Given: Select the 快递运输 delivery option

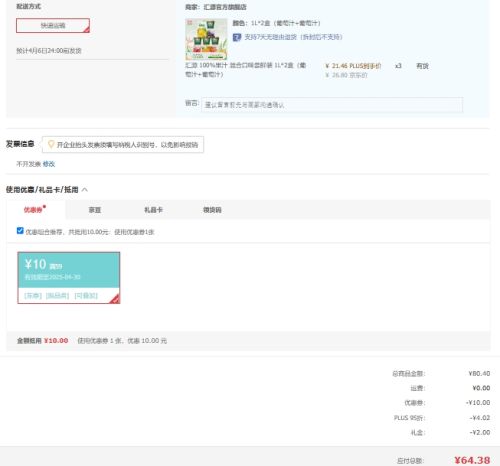Looking at the screenshot, I should point(53,26).
